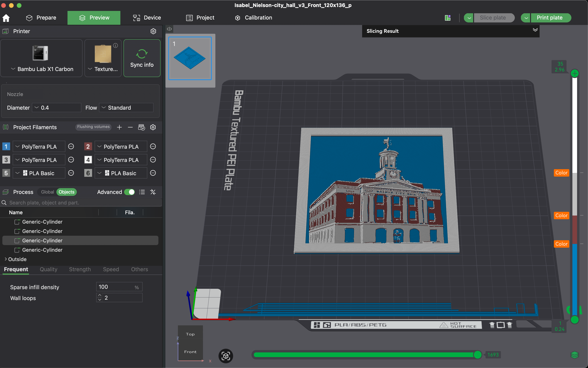Select filament color swatch 1
This screenshot has height=368, width=588.
click(x=6, y=147)
